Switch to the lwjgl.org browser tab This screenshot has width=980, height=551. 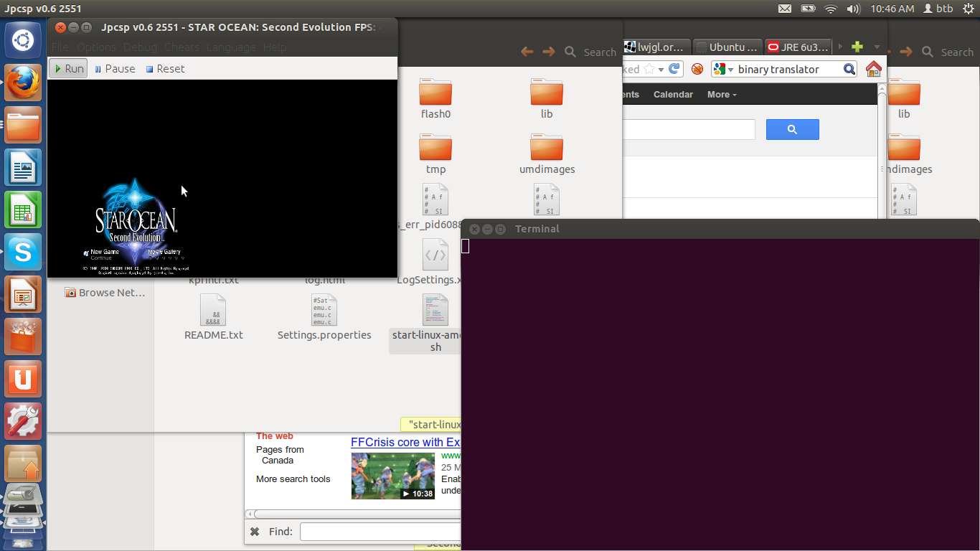point(656,47)
